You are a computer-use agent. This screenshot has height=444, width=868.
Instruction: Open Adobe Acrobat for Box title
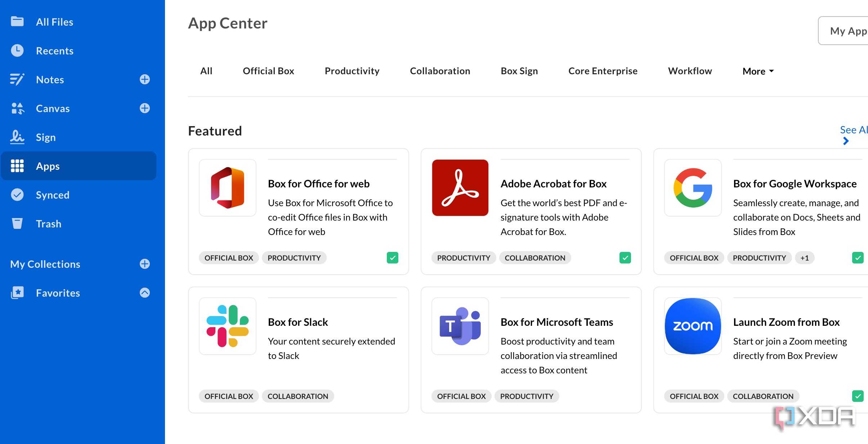coord(554,184)
